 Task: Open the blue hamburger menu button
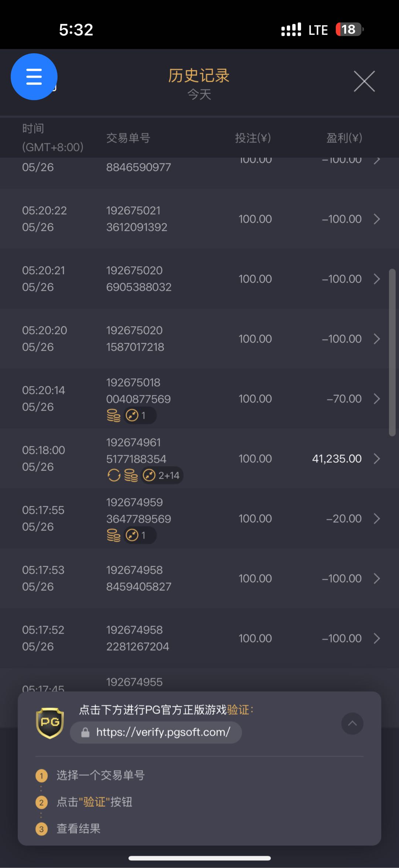34,77
